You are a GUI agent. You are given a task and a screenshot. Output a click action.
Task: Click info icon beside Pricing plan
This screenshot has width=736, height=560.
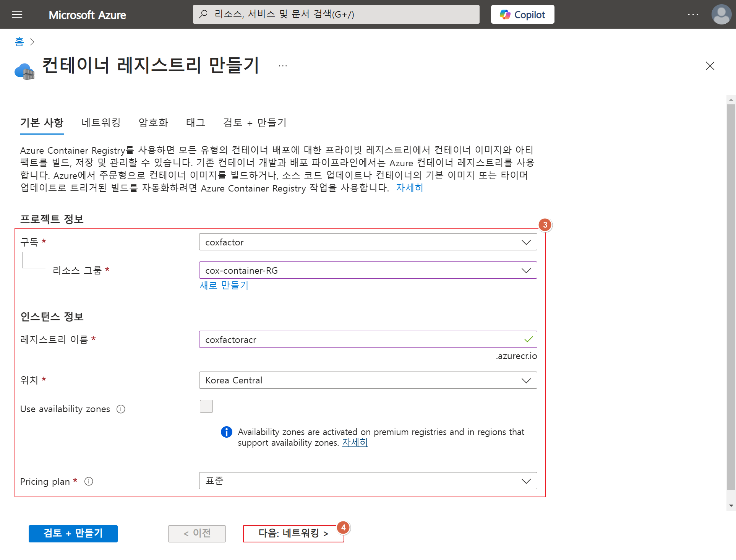coord(89,481)
